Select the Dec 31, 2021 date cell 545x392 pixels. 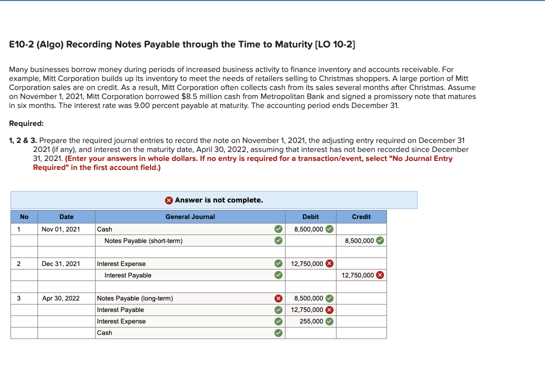pos(66,263)
